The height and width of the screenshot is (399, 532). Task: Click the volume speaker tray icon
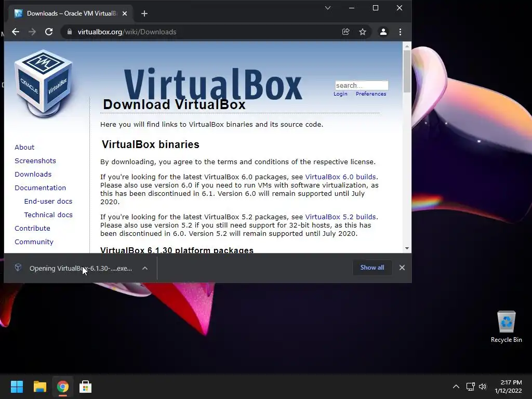click(x=483, y=387)
